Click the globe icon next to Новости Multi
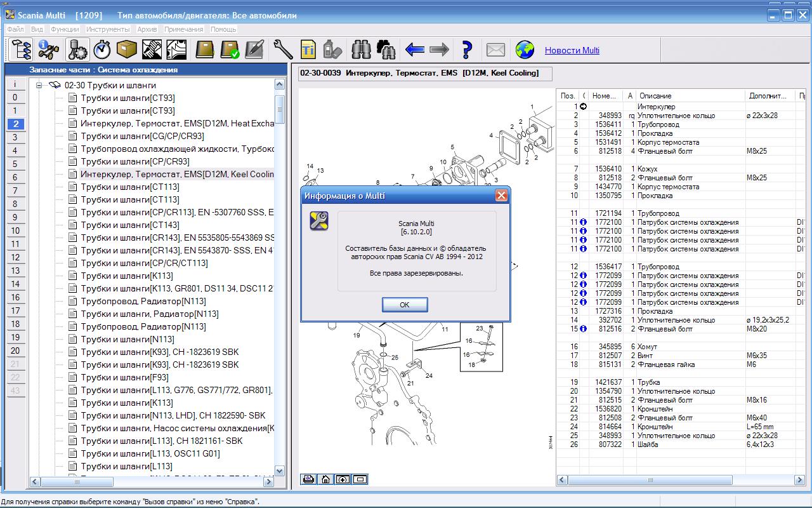 [525, 50]
